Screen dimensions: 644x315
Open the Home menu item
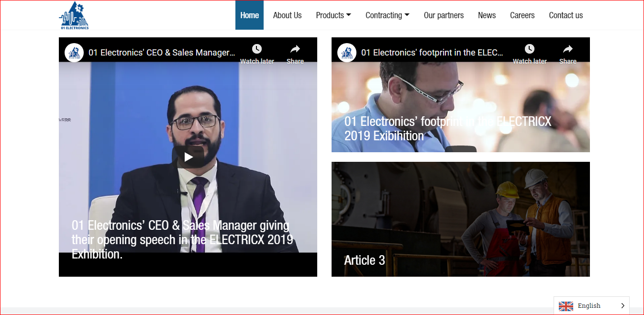click(x=249, y=15)
